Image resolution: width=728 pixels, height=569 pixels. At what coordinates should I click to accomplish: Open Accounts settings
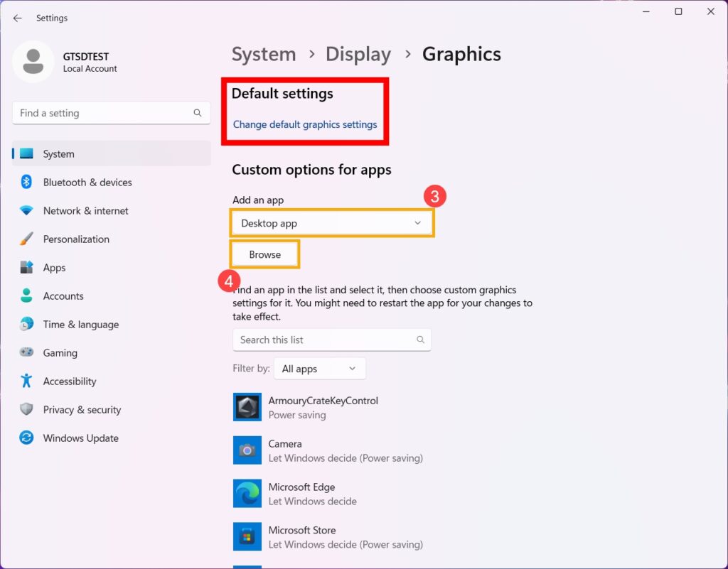(x=26, y=296)
